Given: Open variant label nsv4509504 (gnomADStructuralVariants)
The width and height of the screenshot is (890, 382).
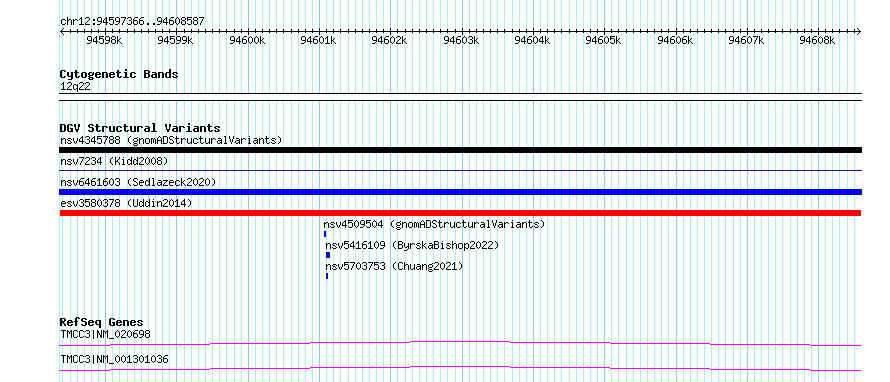Looking at the screenshot, I should tap(434, 224).
